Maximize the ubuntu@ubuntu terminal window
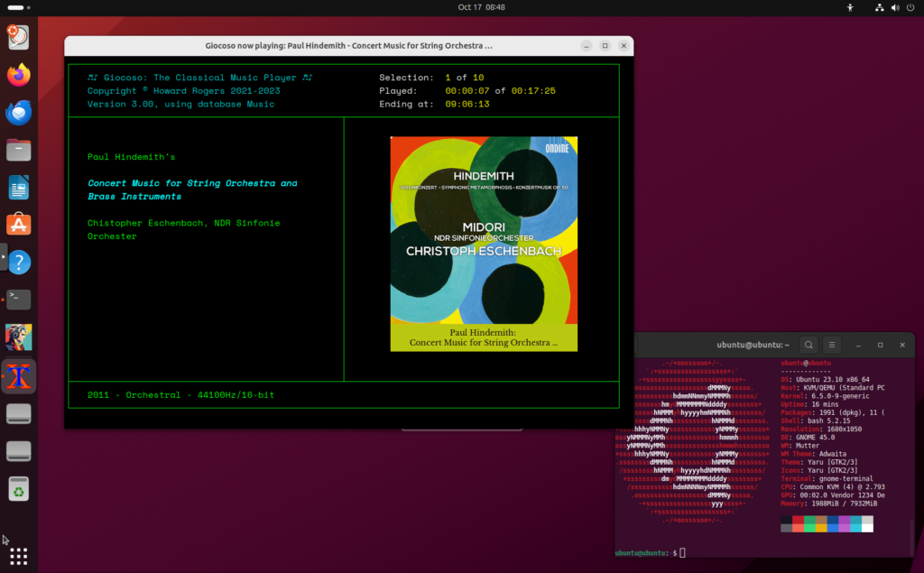924x573 pixels. [881, 345]
